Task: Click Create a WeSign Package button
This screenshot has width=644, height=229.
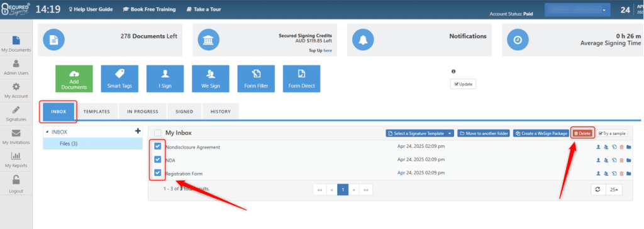Action: pos(541,133)
